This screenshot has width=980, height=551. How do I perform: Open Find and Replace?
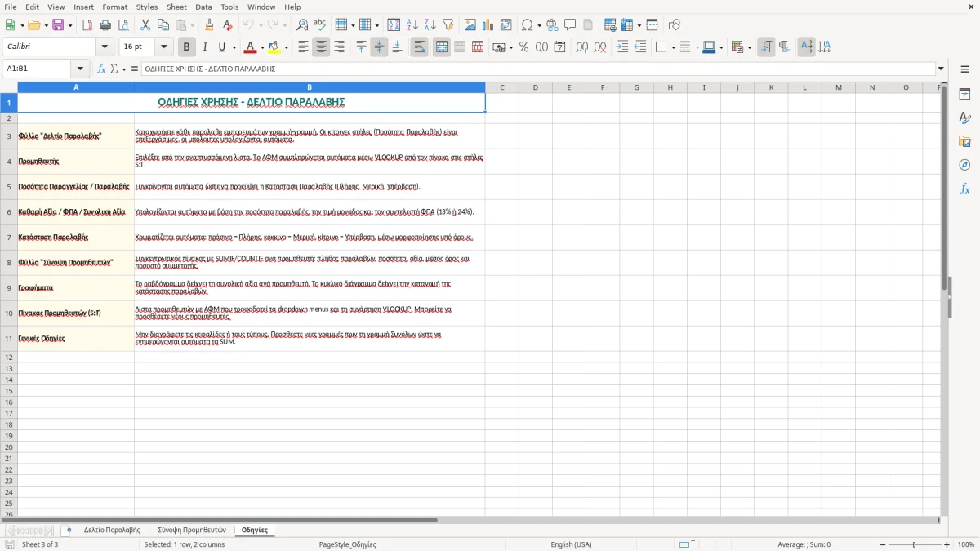(302, 25)
